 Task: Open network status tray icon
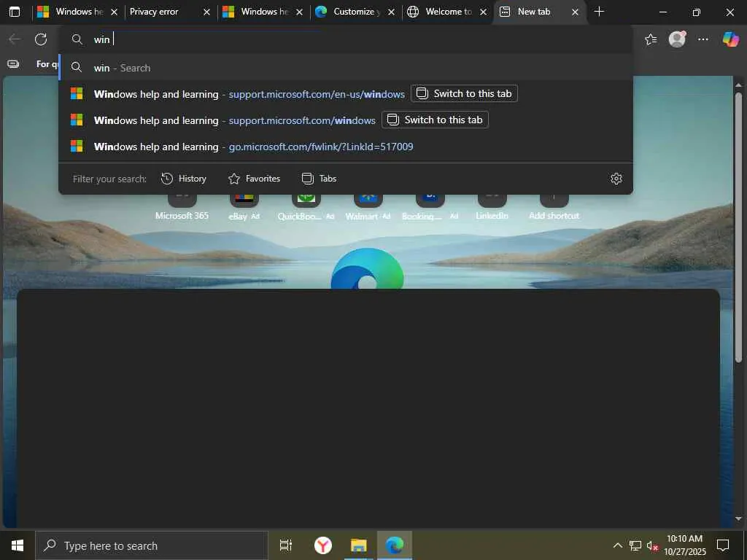pos(635,545)
